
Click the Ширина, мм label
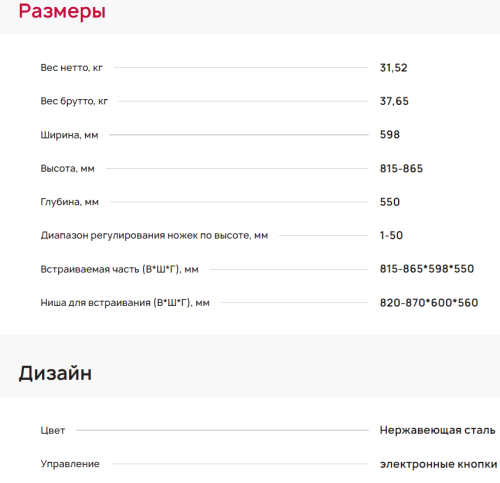tap(69, 135)
